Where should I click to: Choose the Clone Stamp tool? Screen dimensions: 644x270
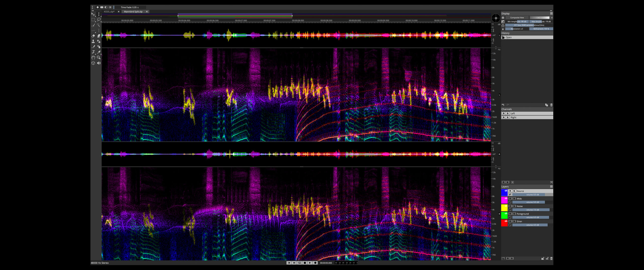(93, 41)
